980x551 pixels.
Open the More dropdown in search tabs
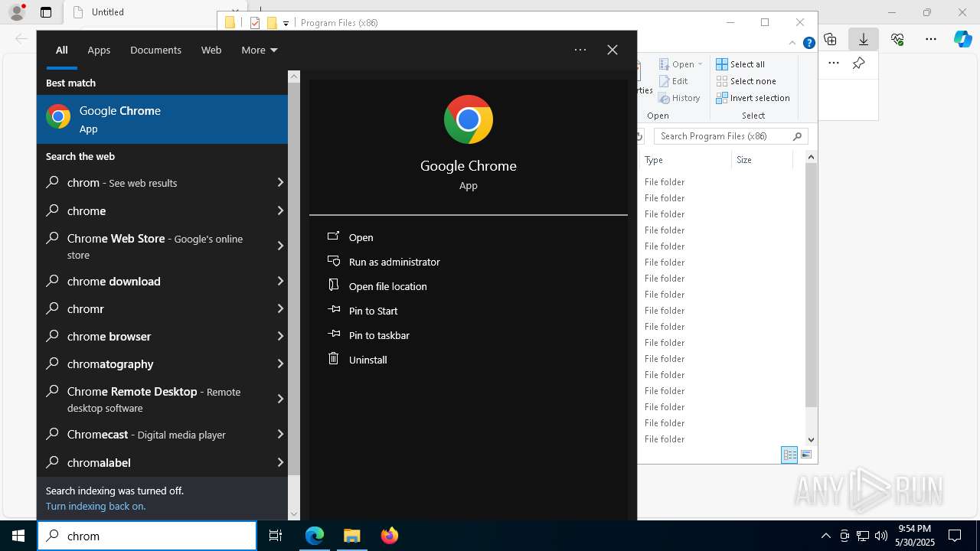point(259,50)
